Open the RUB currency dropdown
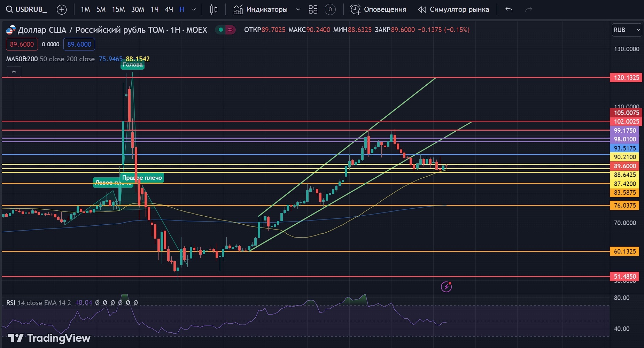644x348 pixels. [627, 30]
